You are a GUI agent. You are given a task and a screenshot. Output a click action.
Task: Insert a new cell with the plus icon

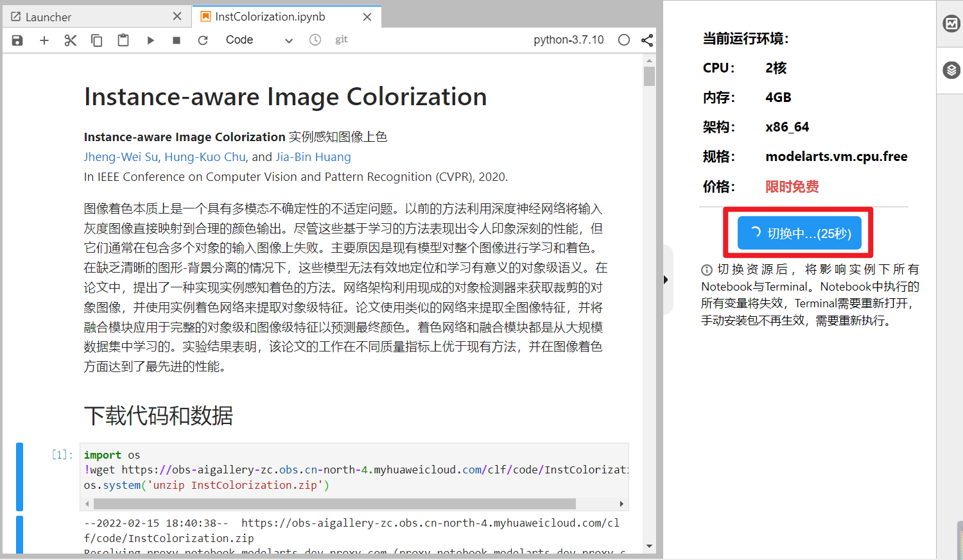point(44,40)
